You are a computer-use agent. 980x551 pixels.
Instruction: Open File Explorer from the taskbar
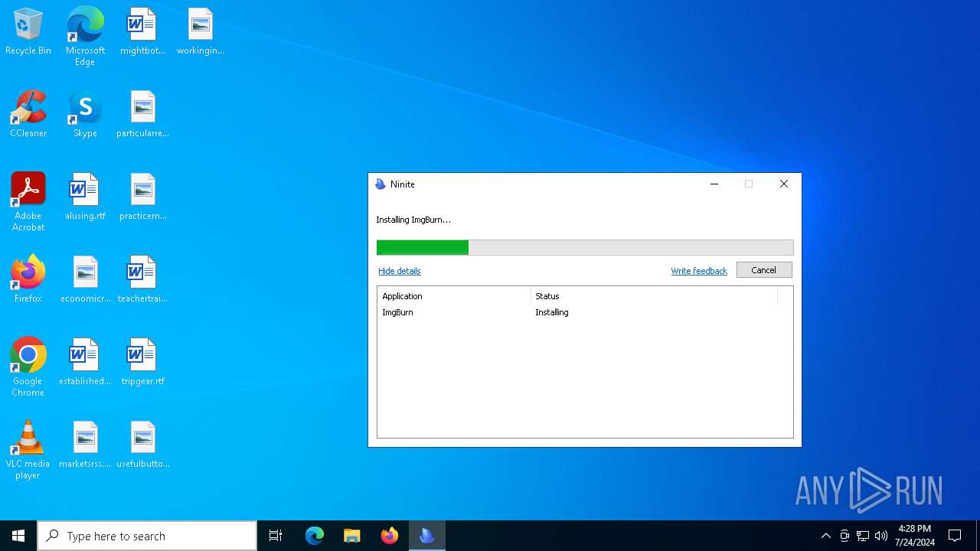(x=352, y=536)
